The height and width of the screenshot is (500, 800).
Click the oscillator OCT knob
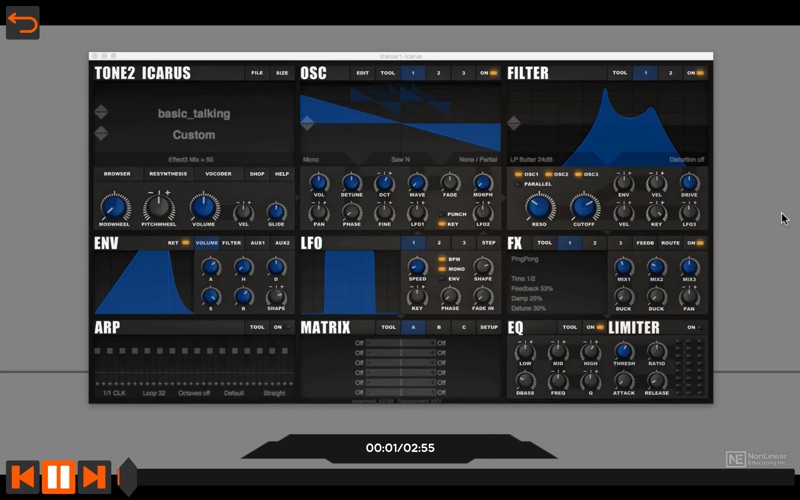384,182
